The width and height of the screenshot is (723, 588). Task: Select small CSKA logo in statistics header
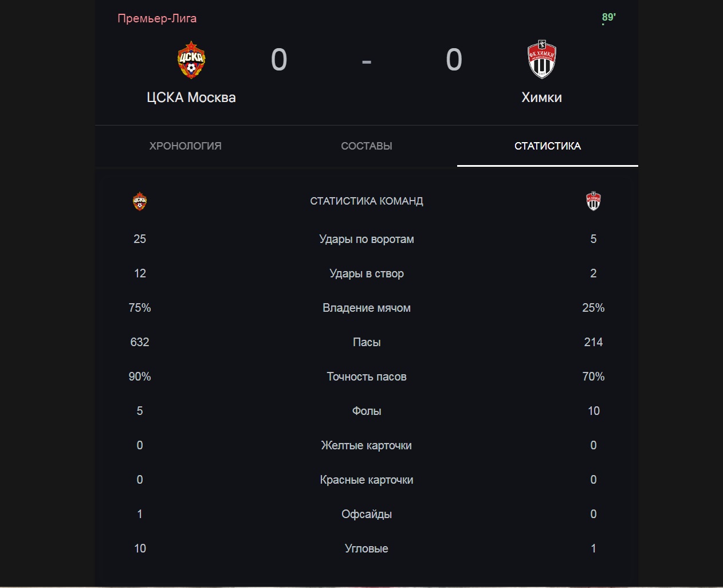coord(140,201)
